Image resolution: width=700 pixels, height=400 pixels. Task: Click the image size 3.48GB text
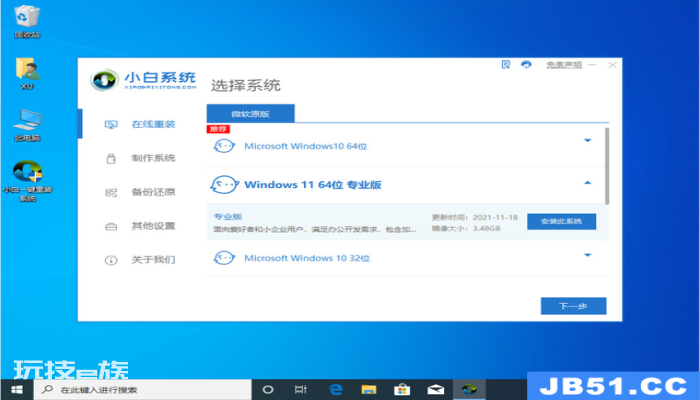pyautogui.click(x=486, y=228)
